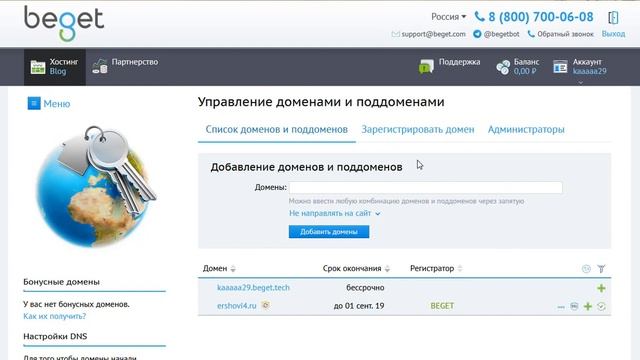
Task: Click the clock icon in the table header
Action: (586, 269)
